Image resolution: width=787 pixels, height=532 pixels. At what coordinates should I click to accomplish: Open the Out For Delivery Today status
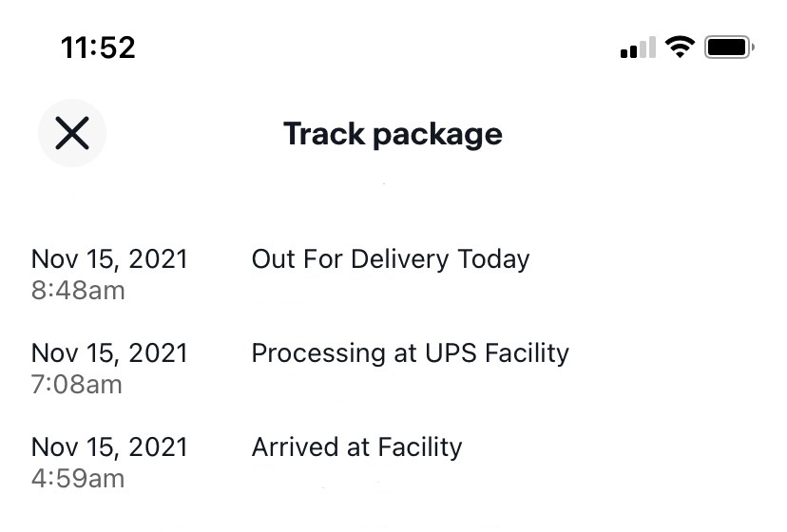[390, 259]
